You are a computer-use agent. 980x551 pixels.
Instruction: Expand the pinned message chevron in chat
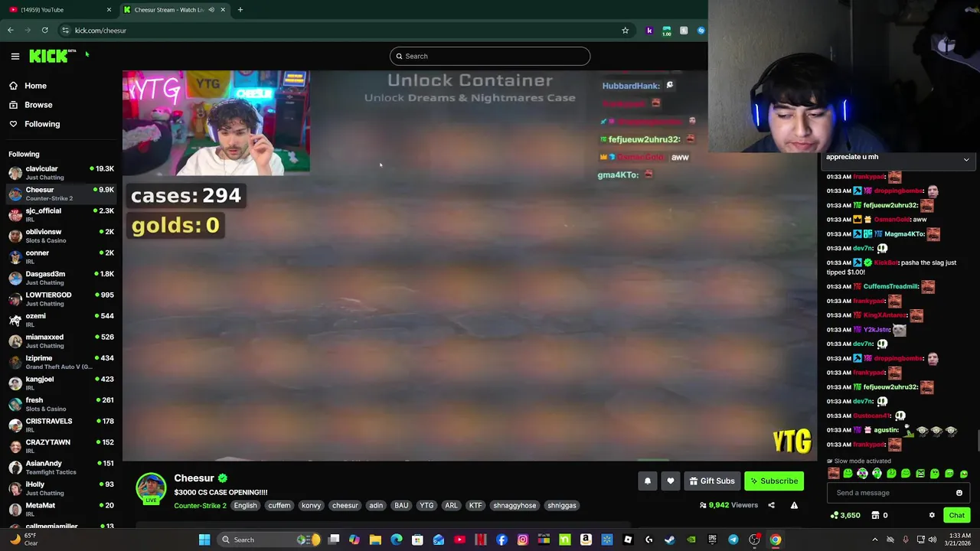click(x=966, y=160)
